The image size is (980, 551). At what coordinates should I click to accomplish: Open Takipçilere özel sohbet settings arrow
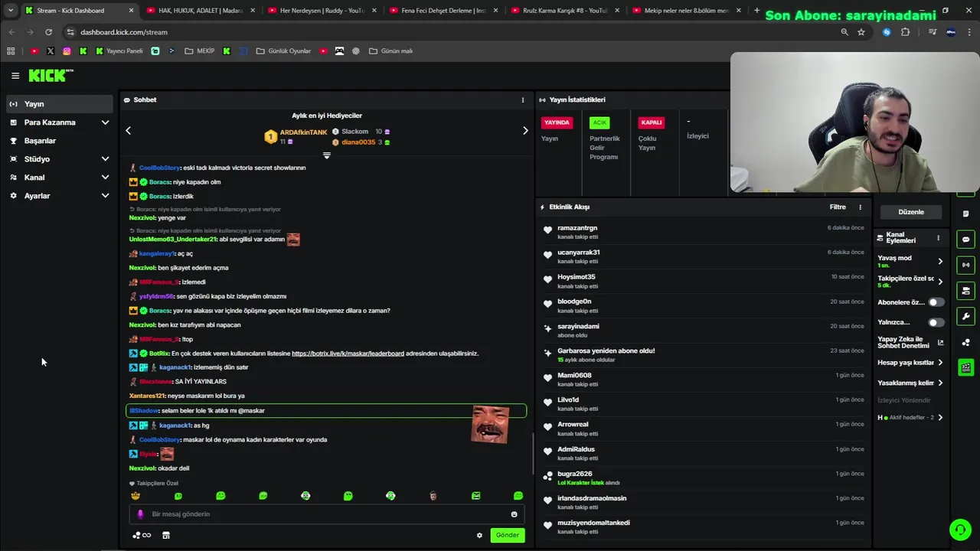click(x=940, y=282)
